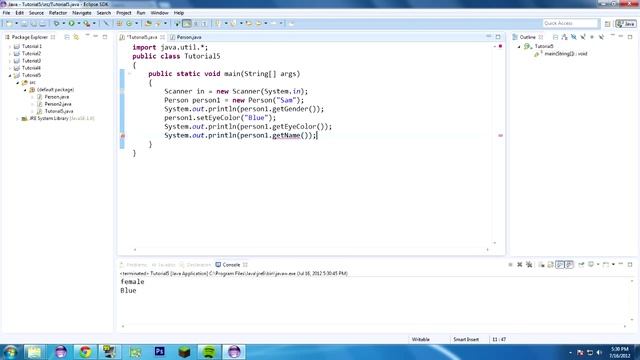Screen dimensions: 640x360
Task: Select Person.java in Package Explorer
Action: click(57, 97)
